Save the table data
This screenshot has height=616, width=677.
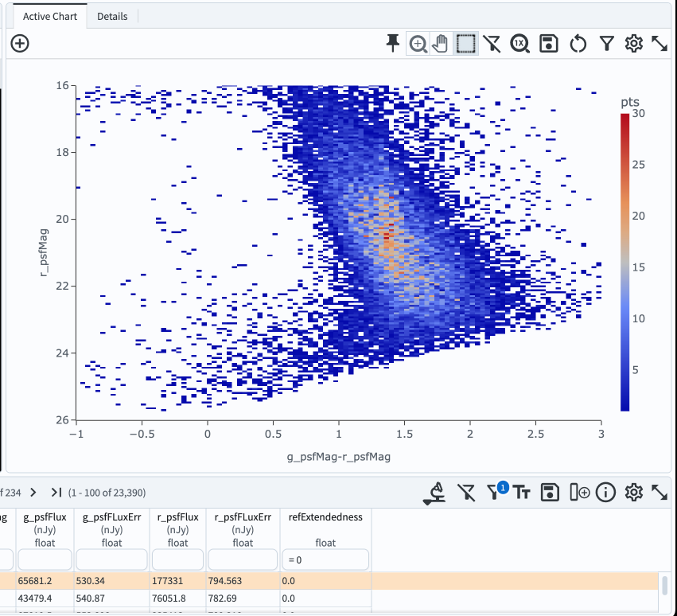click(x=549, y=492)
